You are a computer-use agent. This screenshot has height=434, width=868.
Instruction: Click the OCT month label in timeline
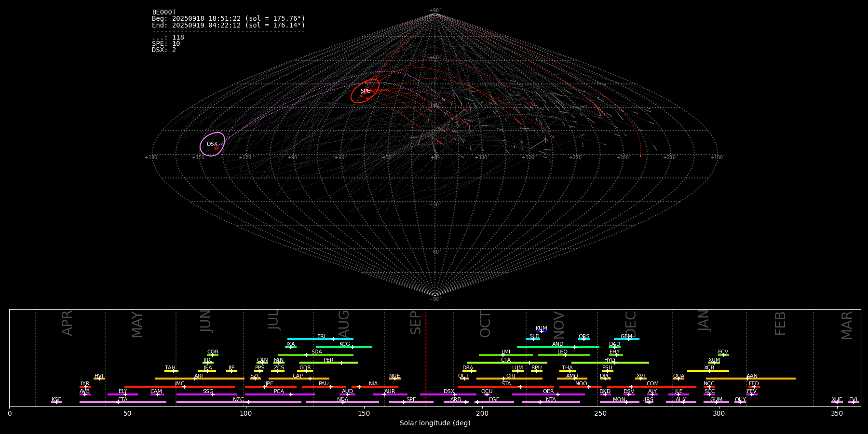[x=485, y=324]
